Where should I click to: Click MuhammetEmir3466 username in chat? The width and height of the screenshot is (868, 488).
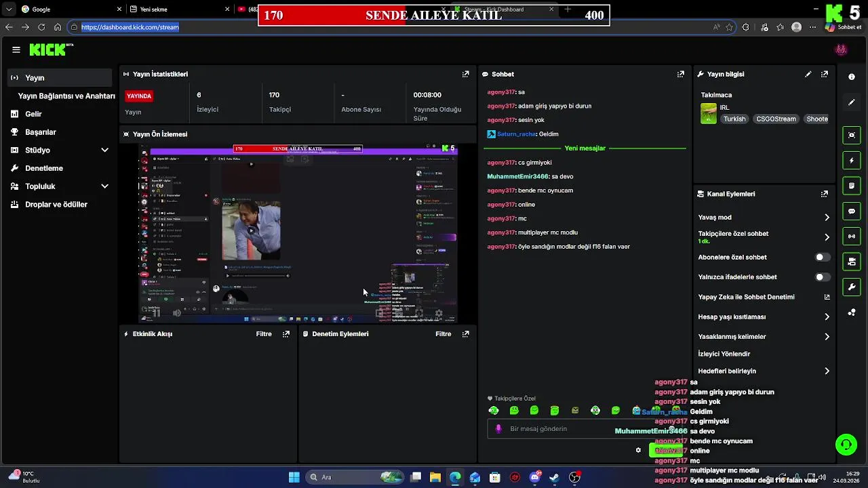[x=517, y=176]
